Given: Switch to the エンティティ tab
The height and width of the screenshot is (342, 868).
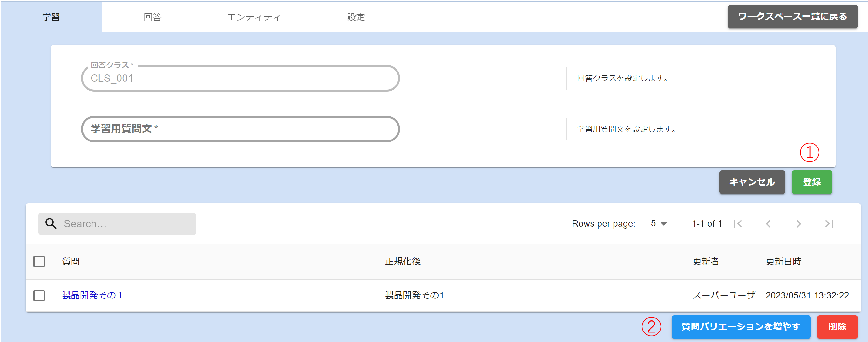Looking at the screenshot, I should pyautogui.click(x=254, y=17).
